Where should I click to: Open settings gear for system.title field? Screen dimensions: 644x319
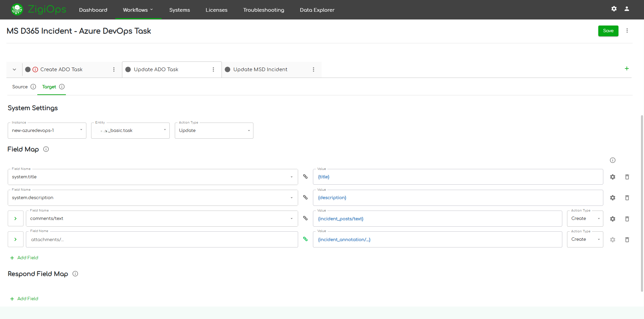pyautogui.click(x=613, y=177)
